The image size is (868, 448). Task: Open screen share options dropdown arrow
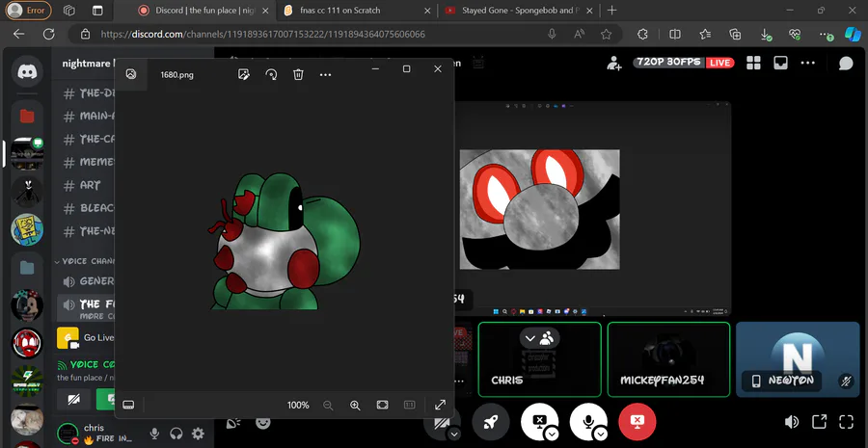552,435
